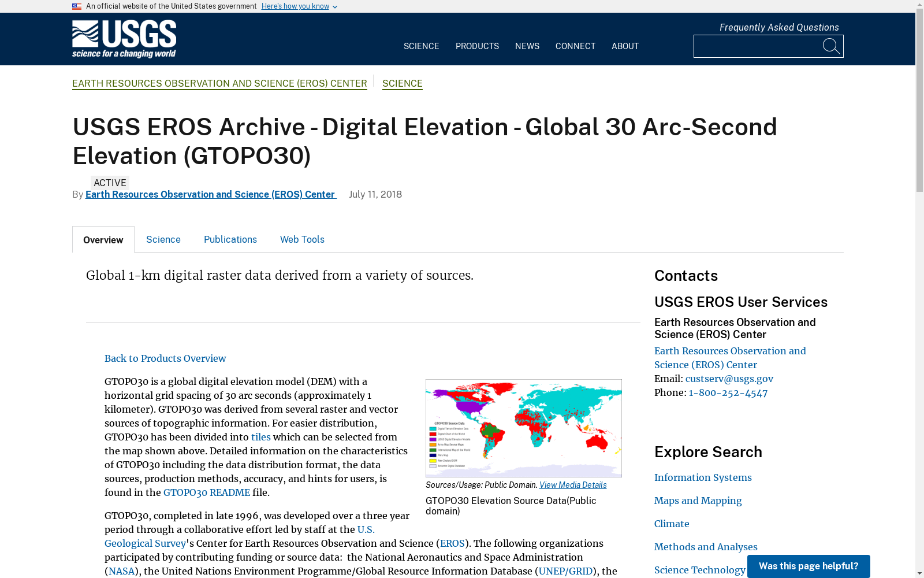This screenshot has height=578, width=924.
Task: Open the NASA link
Action: 121,571
